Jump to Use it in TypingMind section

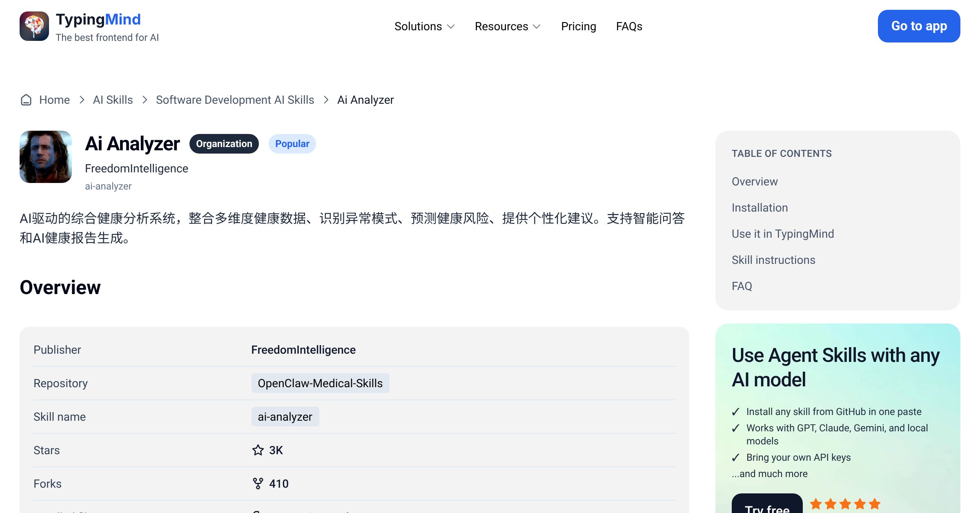(783, 234)
